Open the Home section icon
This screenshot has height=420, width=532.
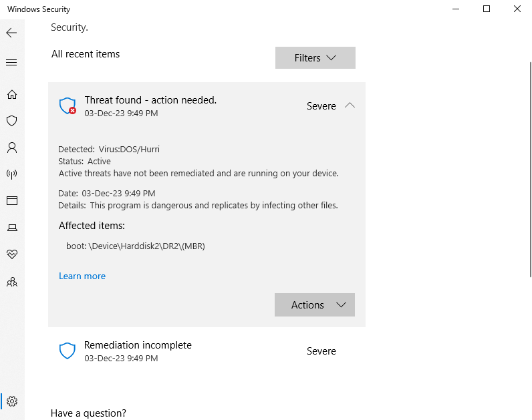point(12,94)
